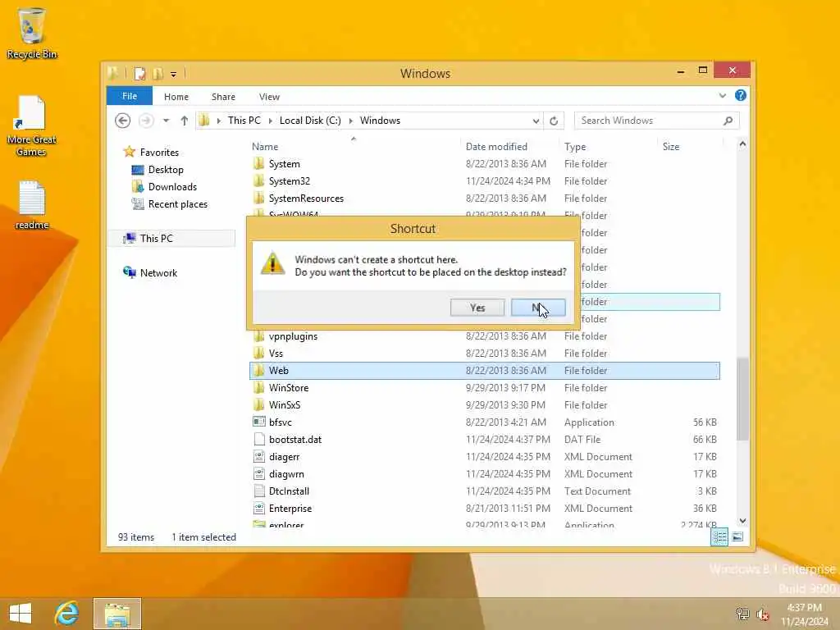
Task: Sort by the Date modified column
Action: (x=496, y=147)
